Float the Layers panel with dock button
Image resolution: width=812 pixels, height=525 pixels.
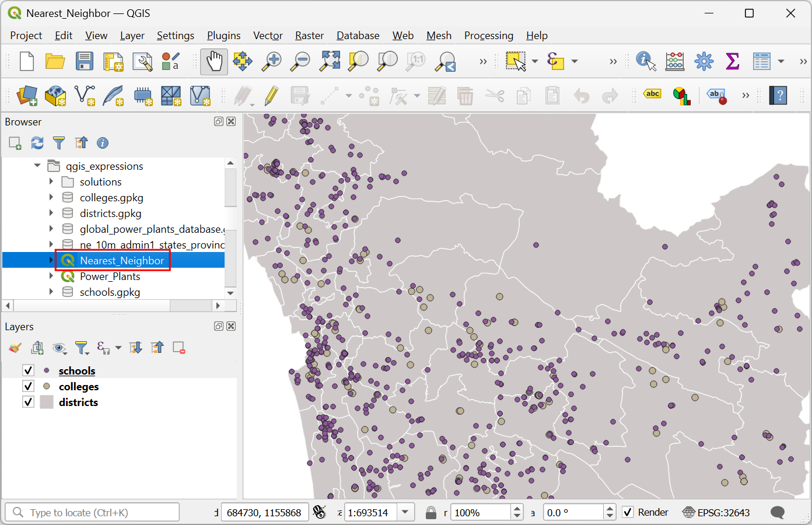(219, 326)
